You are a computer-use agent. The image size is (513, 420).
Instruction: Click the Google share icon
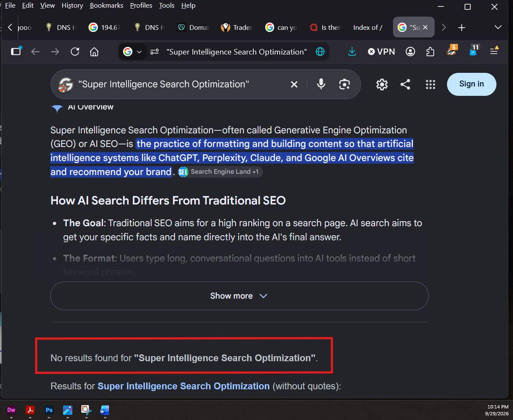(x=405, y=84)
